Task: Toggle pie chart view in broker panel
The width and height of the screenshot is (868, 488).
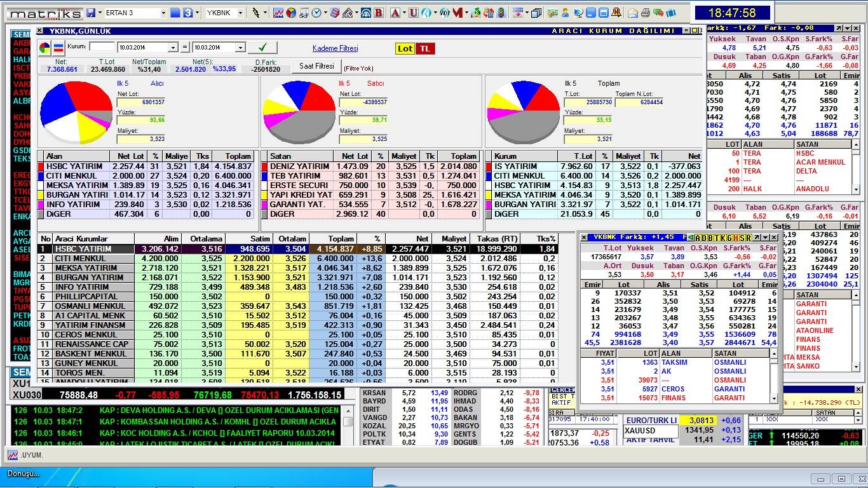Action: point(44,48)
